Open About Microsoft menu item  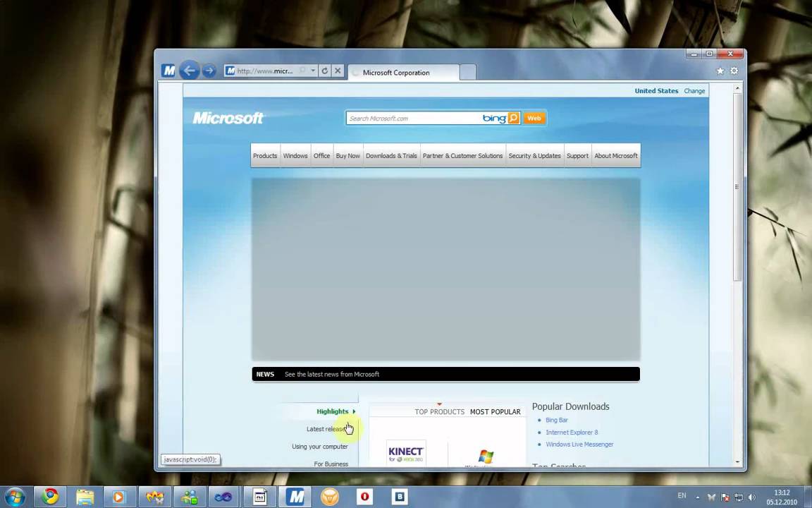click(616, 155)
